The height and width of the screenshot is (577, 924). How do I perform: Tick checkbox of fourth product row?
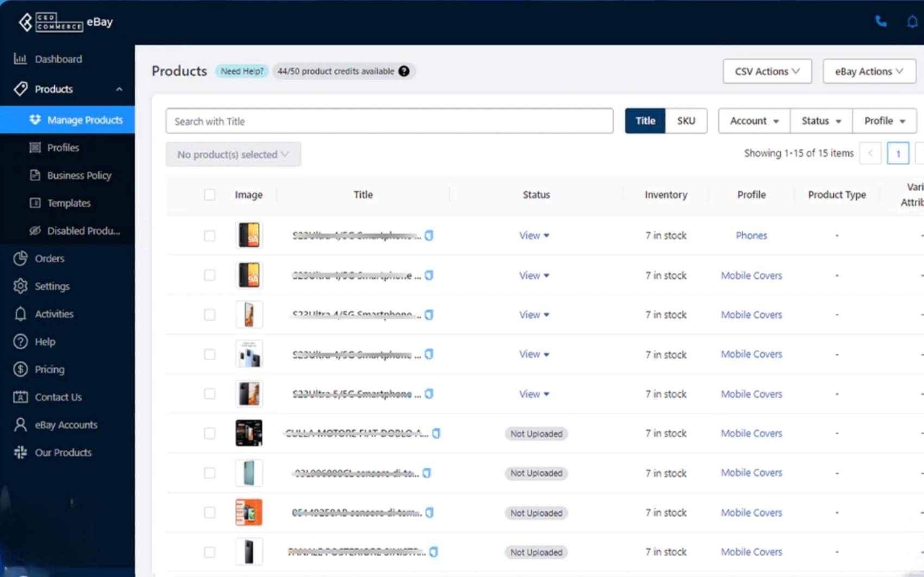(210, 354)
